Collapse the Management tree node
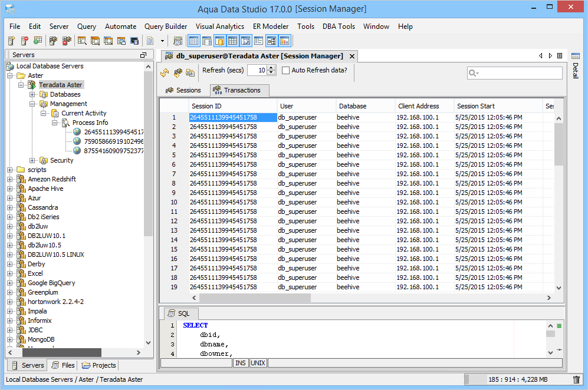This screenshot has height=390, width=588. (32, 104)
